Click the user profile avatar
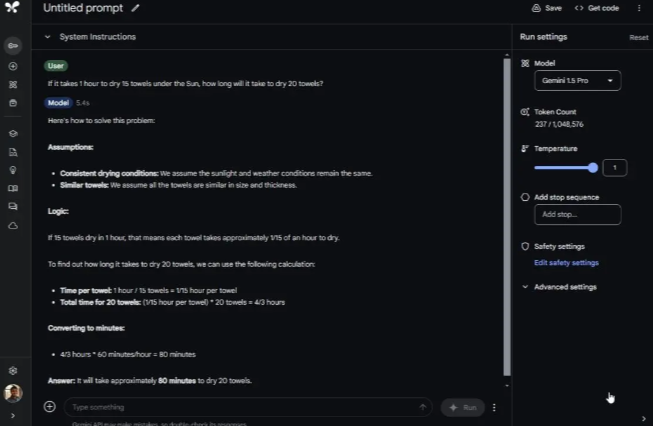The height and width of the screenshot is (426, 653). pyautogui.click(x=13, y=393)
